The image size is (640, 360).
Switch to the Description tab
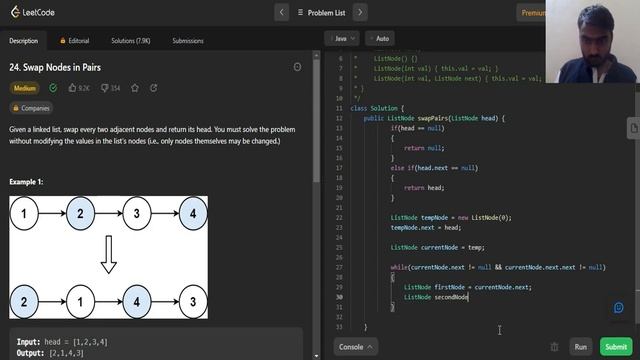pos(23,41)
